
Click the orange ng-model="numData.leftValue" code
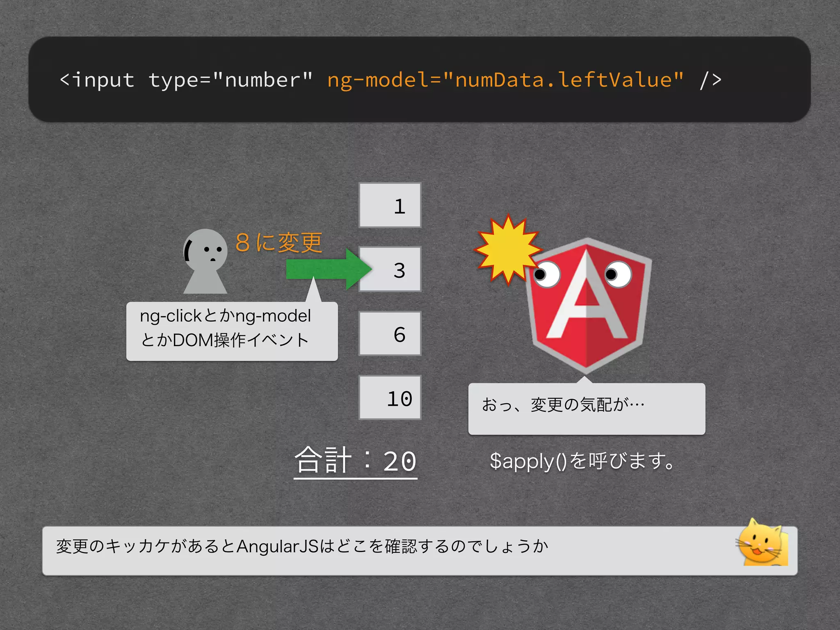coord(506,80)
